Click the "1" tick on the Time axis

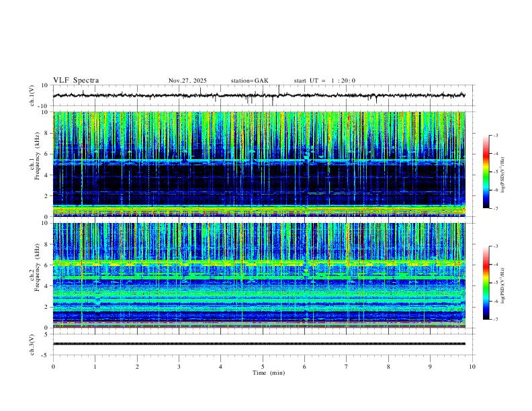(95, 367)
